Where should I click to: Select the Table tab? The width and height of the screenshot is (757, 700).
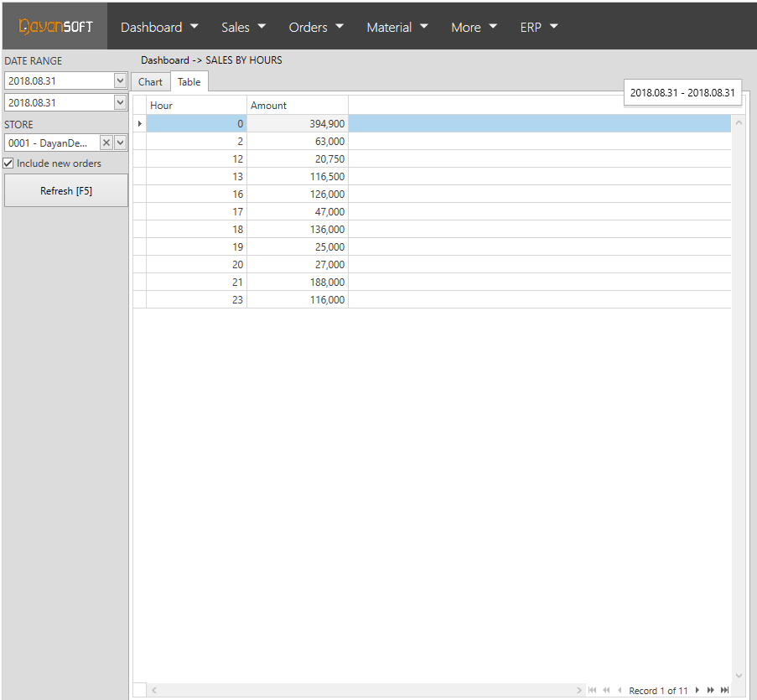189,81
